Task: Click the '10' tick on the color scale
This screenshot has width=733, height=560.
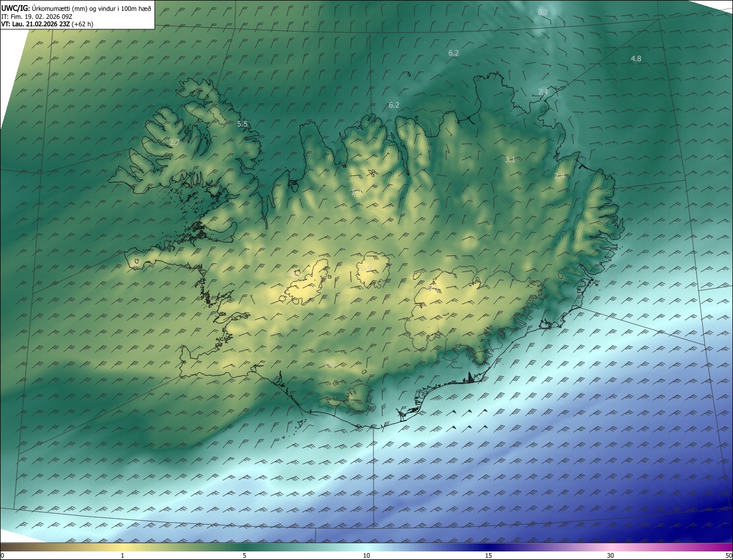Action: click(366, 556)
